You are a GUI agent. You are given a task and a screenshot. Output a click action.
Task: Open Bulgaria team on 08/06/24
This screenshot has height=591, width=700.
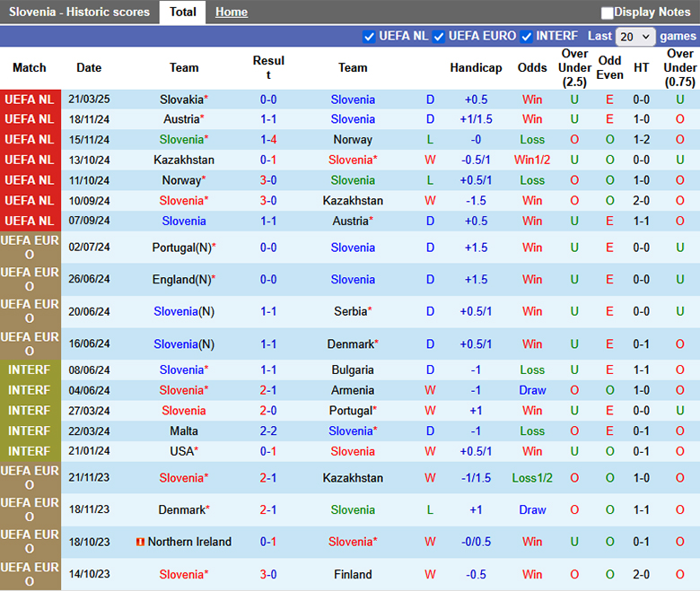353,370
